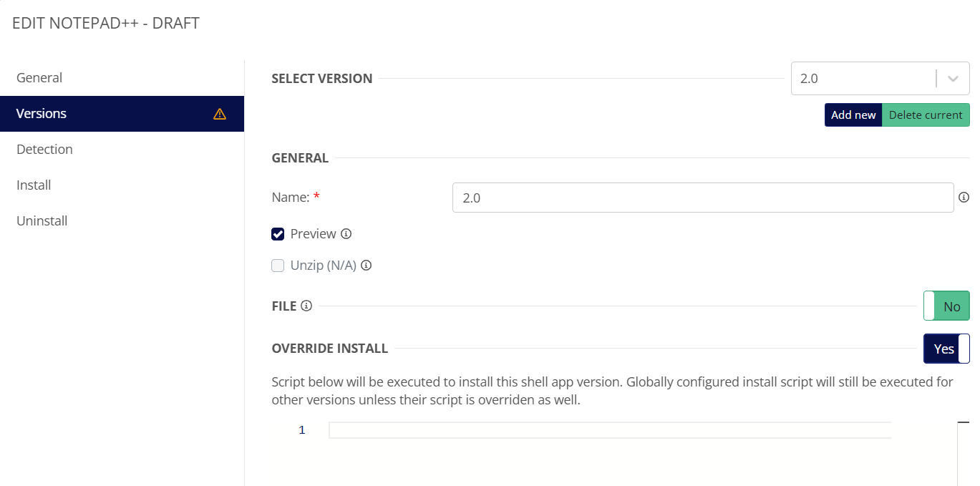This screenshot has height=486, width=980.
Task: Click the info icon beside FILE heading
Action: (x=306, y=306)
